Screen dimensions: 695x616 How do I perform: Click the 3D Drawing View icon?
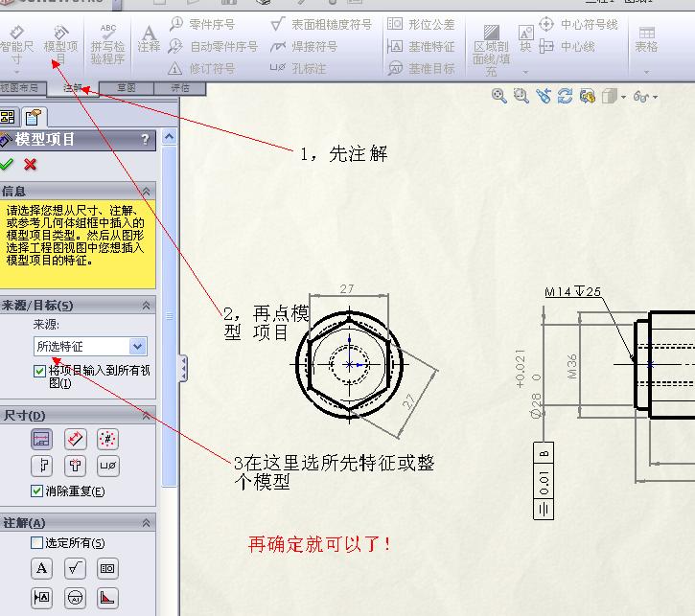tap(588, 96)
